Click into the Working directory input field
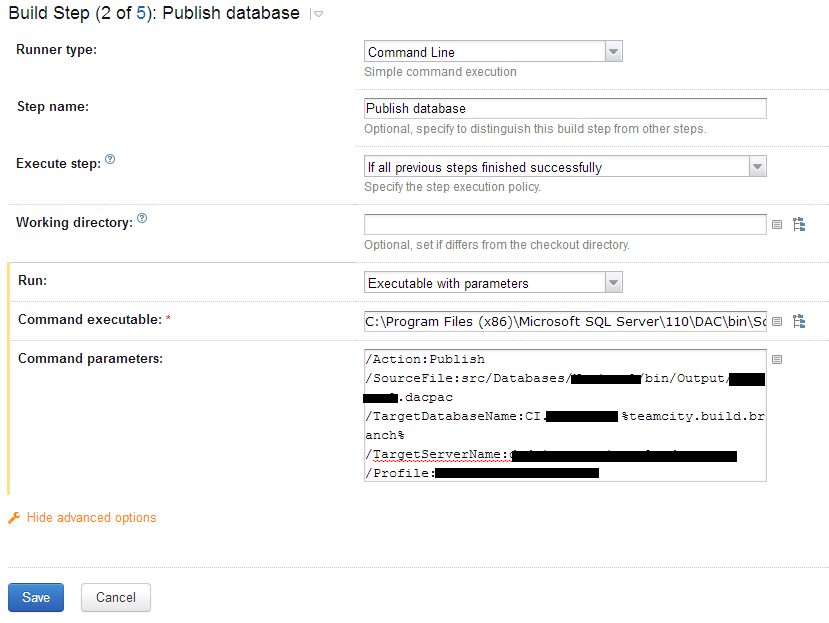The height and width of the screenshot is (623, 829). coord(565,225)
